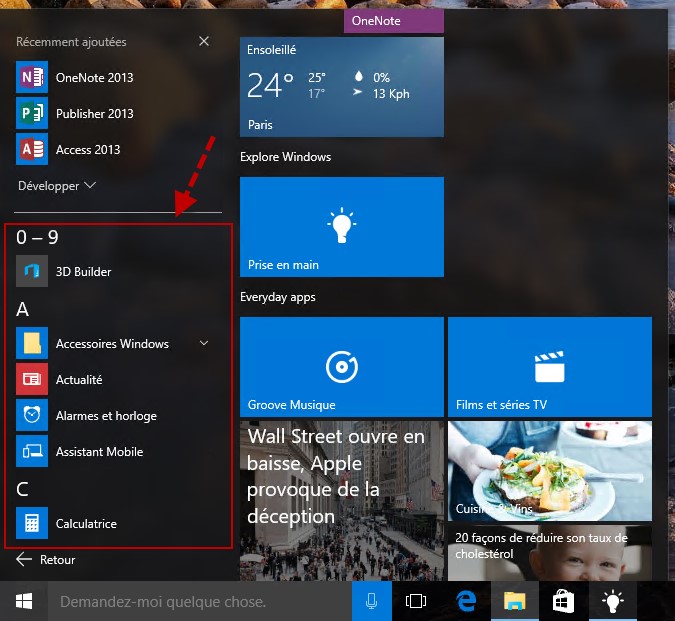Open Assistant Mobile app icon
Screen dimensions: 675x621
[x=32, y=451]
